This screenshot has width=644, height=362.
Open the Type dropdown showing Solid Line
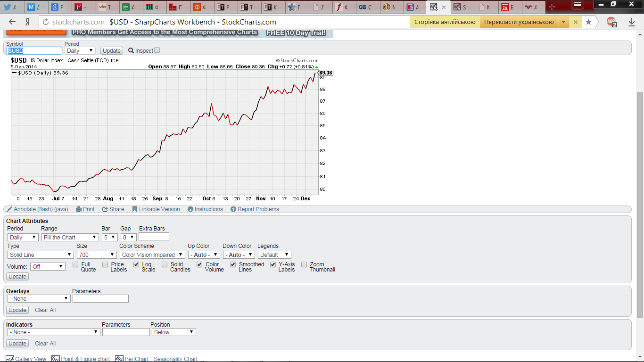pos(41,255)
